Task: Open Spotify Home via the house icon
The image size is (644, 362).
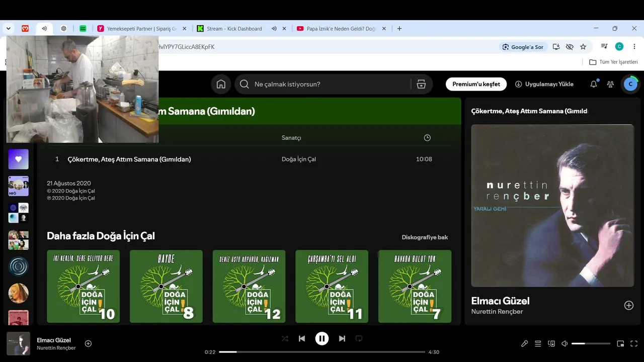Action: [221, 84]
